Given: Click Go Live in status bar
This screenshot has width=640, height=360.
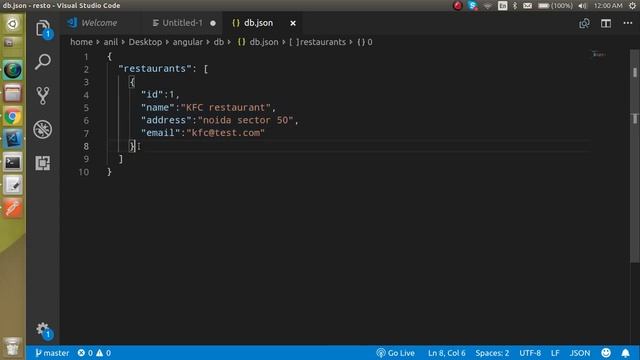Looking at the screenshot, I should (x=396, y=353).
